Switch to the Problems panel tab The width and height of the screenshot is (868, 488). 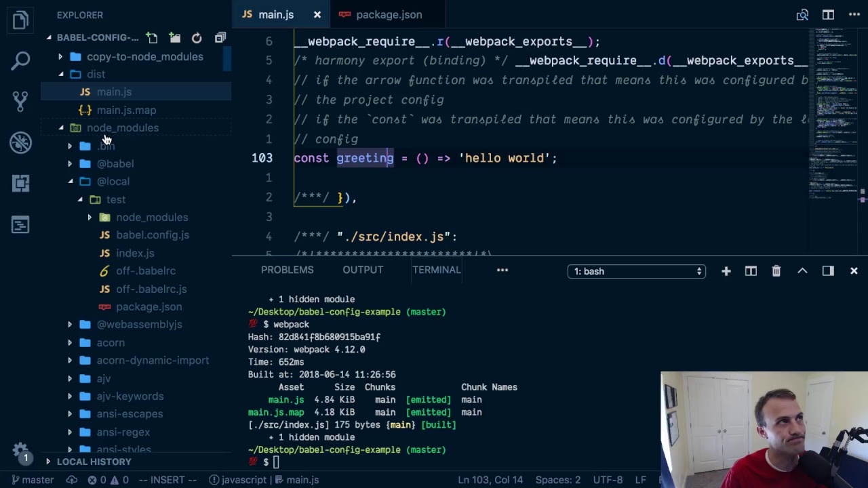pyautogui.click(x=287, y=270)
